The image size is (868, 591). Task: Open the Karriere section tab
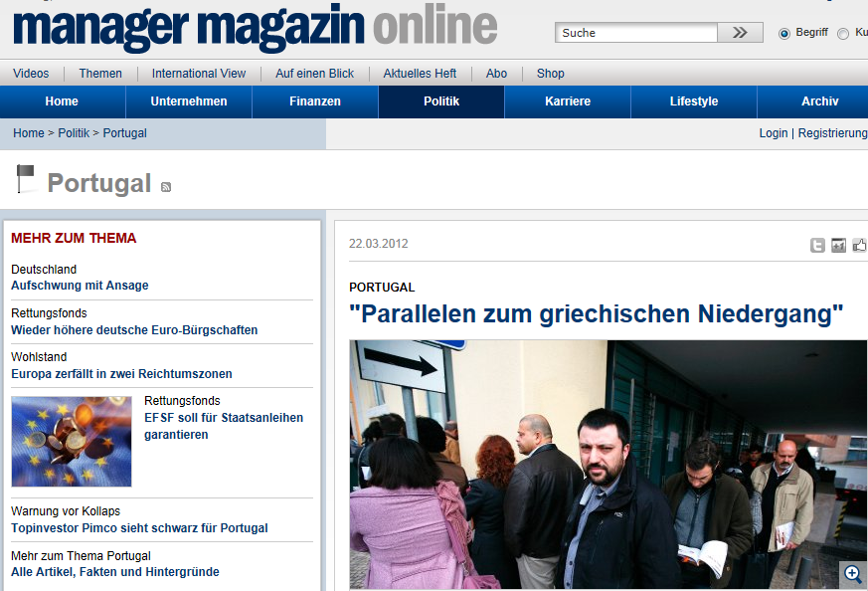(x=568, y=101)
